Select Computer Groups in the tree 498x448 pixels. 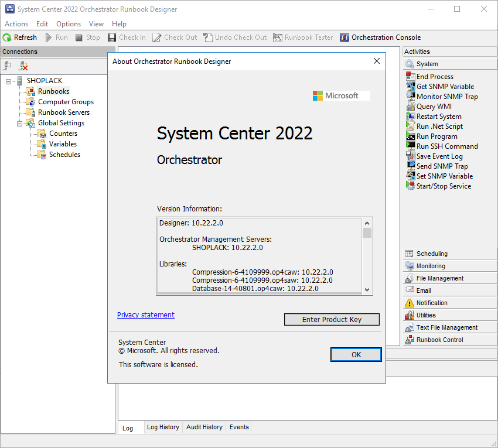66,102
